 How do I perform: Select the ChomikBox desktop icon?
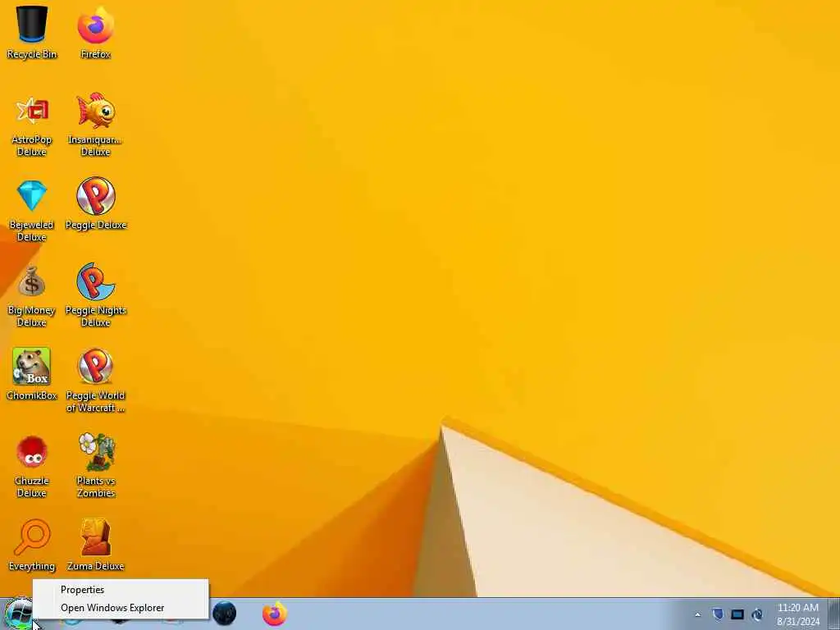click(x=32, y=367)
